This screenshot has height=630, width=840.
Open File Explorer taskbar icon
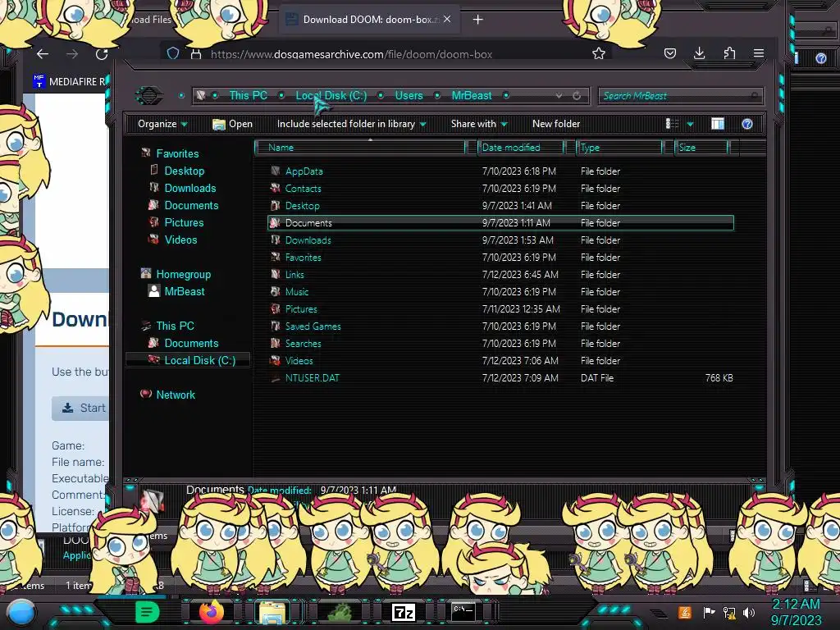tap(272, 612)
